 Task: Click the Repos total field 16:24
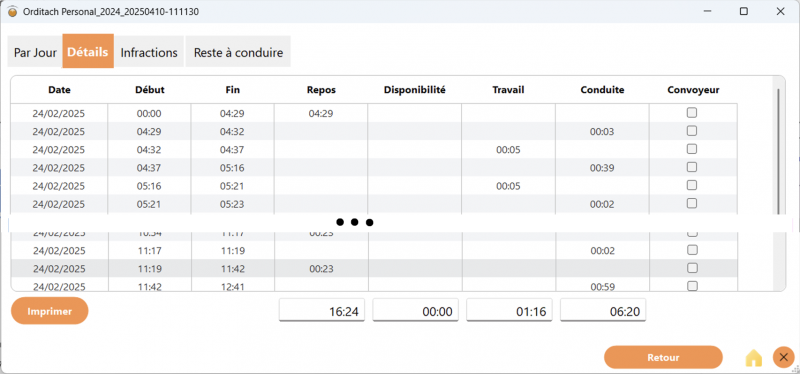[322, 310]
